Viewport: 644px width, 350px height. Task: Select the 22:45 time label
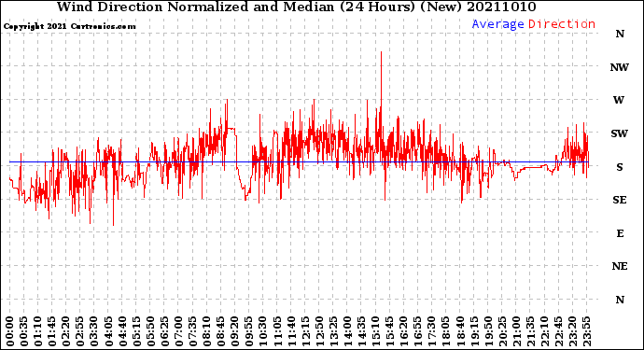point(558,331)
